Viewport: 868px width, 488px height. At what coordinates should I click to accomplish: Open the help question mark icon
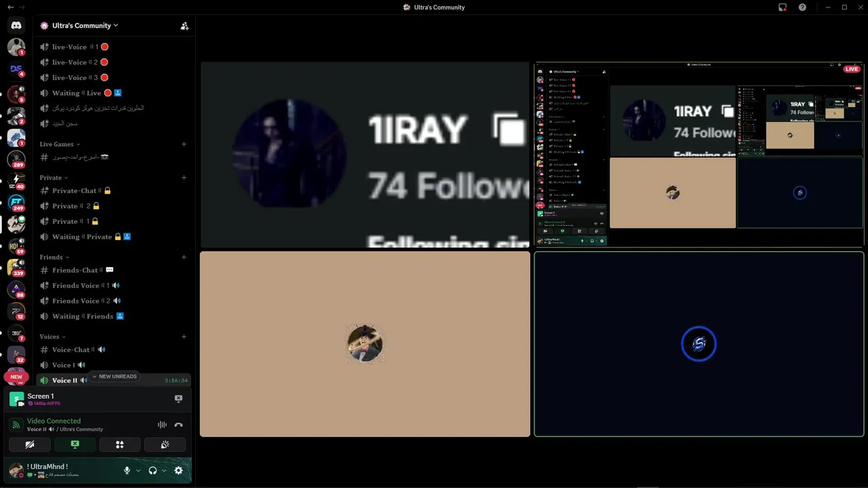click(803, 7)
